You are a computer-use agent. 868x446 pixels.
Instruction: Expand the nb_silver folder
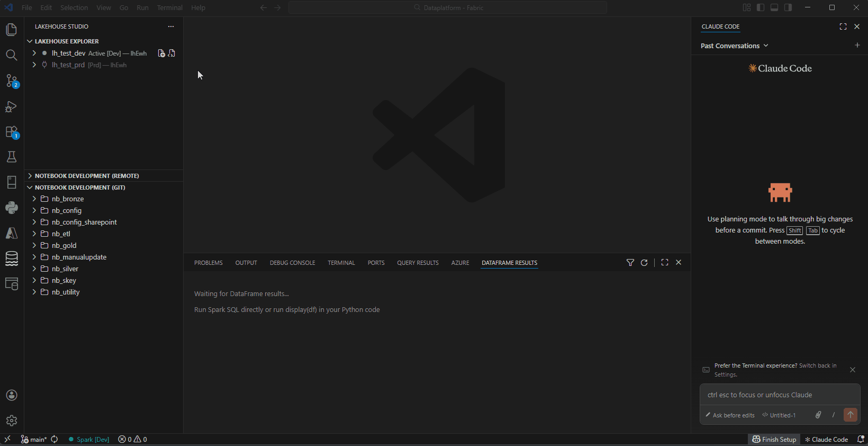coord(34,269)
